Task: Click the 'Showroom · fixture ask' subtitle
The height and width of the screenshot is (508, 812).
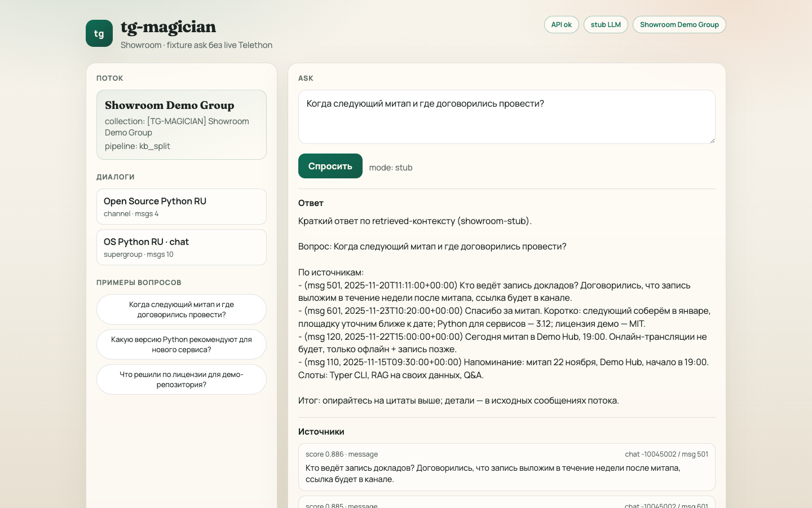Action: (x=197, y=45)
